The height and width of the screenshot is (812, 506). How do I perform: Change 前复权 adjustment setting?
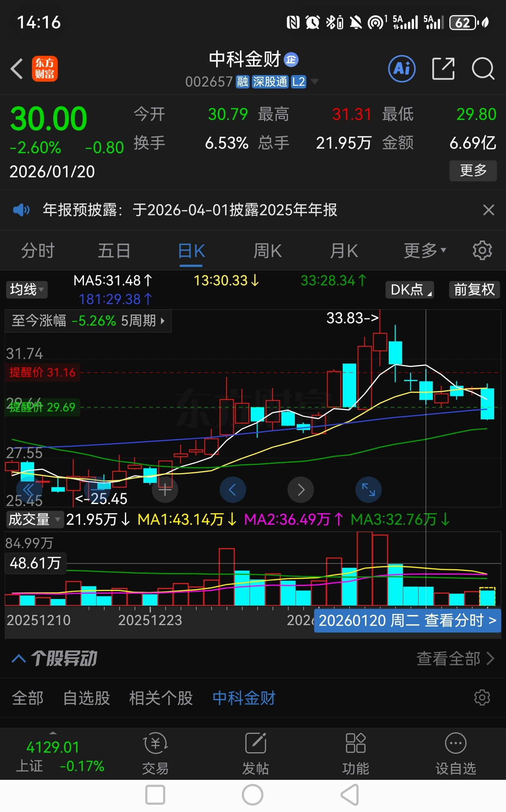tap(474, 290)
